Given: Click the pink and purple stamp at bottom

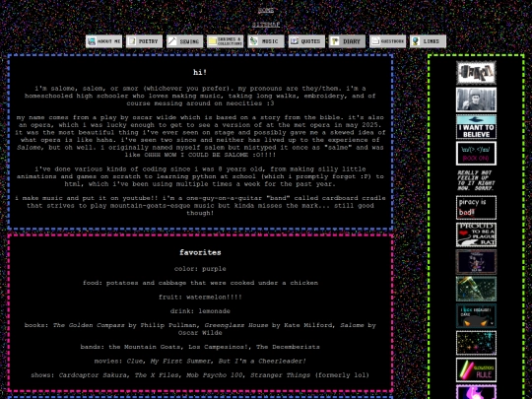Looking at the screenshot, I should pos(476,392).
